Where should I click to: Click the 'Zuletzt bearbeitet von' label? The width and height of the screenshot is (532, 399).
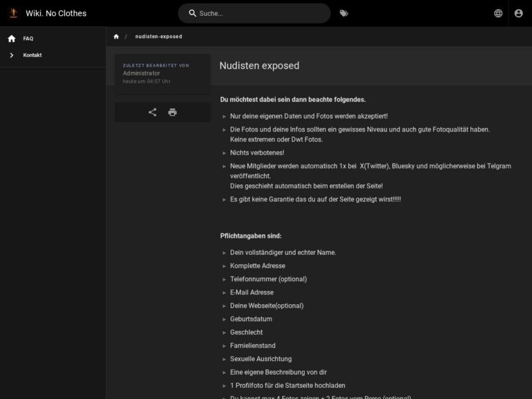[x=156, y=65]
